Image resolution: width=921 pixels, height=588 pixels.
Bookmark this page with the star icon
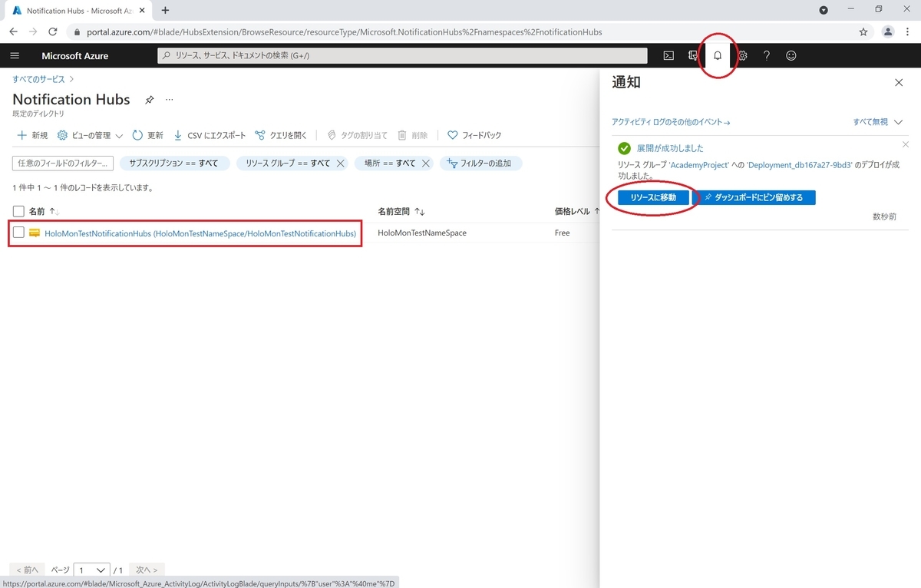click(863, 32)
